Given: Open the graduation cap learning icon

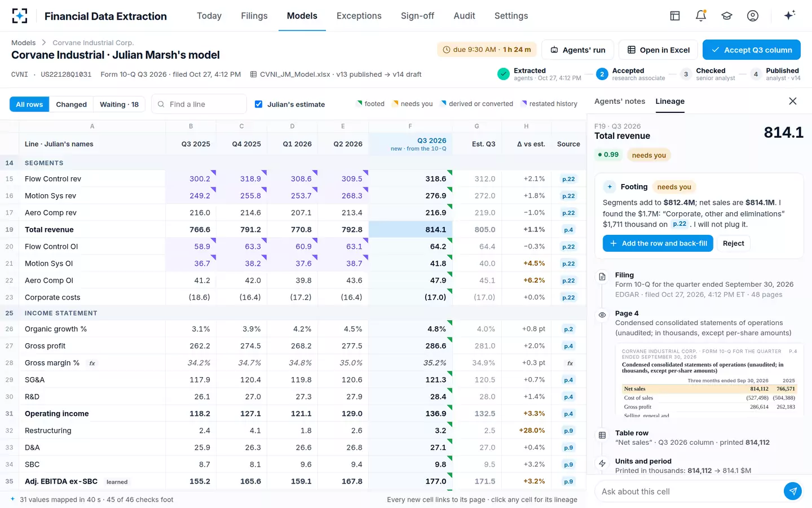Looking at the screenshot, I should point(727,16).
